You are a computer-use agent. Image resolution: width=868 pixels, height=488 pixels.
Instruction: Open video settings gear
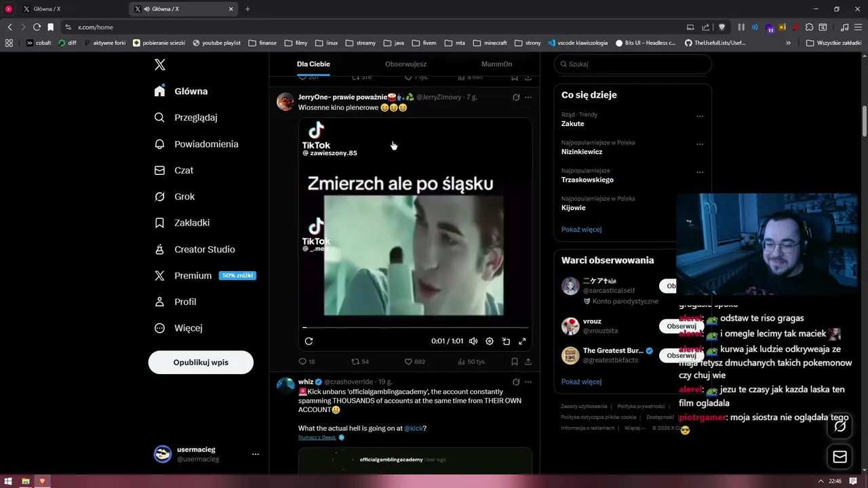(490, 341)
